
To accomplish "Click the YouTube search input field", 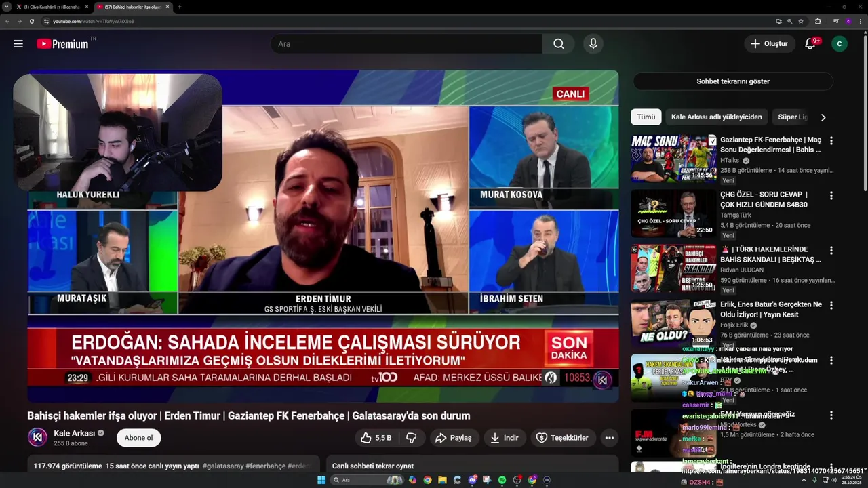I will coord(407,44).
